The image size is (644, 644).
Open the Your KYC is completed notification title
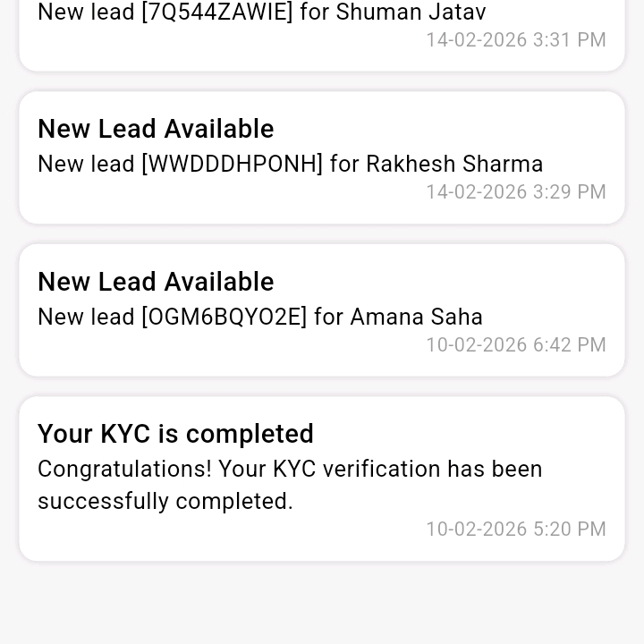[x=175, y=434]
